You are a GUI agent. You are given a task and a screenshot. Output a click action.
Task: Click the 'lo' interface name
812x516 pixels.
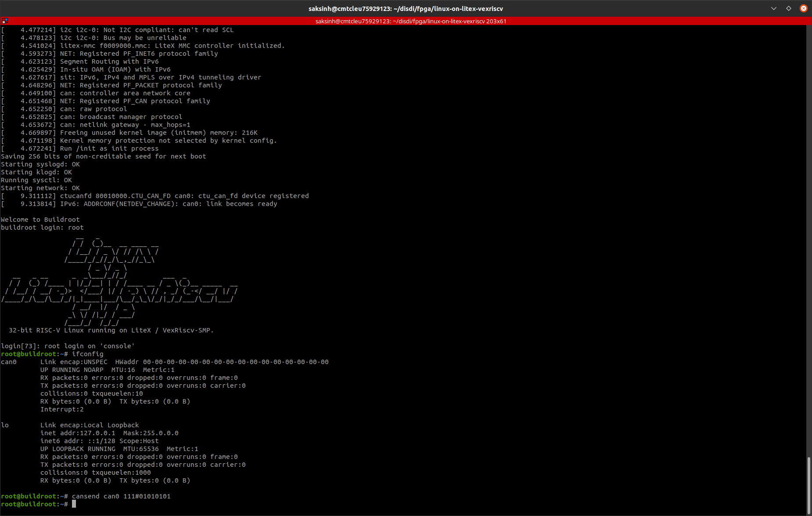click(5, 425)
